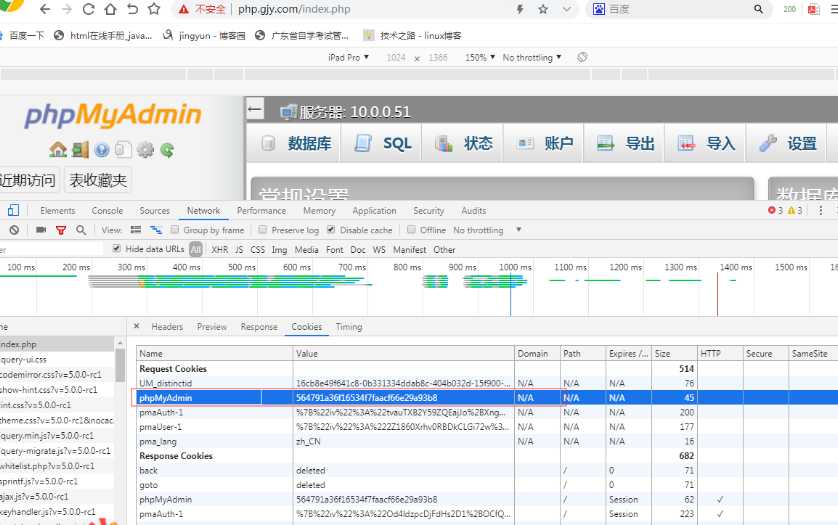This screenshot has width=838, height=525.
Task: Click the All filter button
Action: pos(196,249)
